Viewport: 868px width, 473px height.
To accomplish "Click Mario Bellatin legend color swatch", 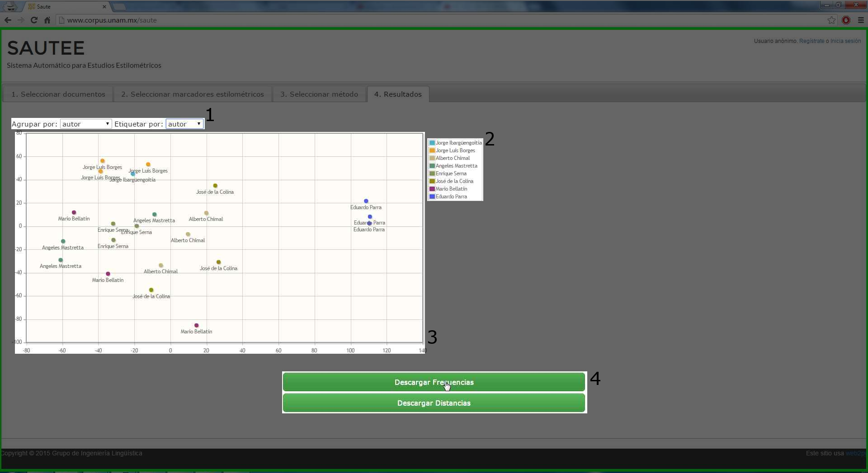I will tap(432, 189).
